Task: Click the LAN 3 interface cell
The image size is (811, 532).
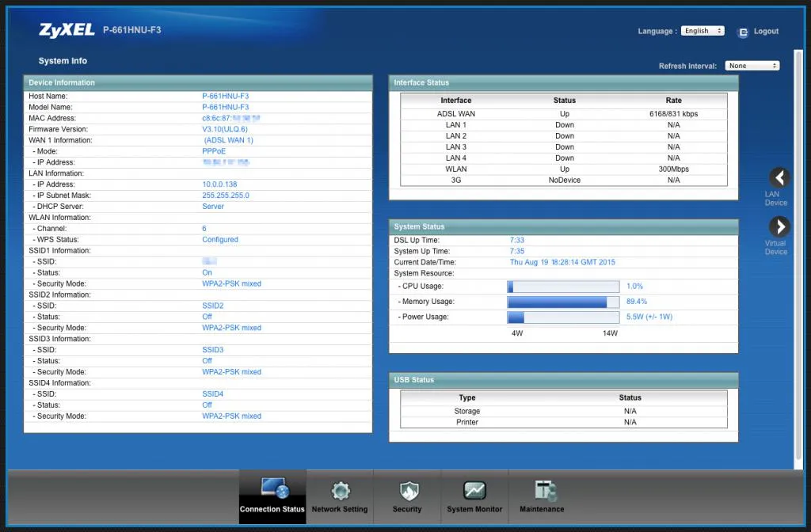Action: [456, 146]
